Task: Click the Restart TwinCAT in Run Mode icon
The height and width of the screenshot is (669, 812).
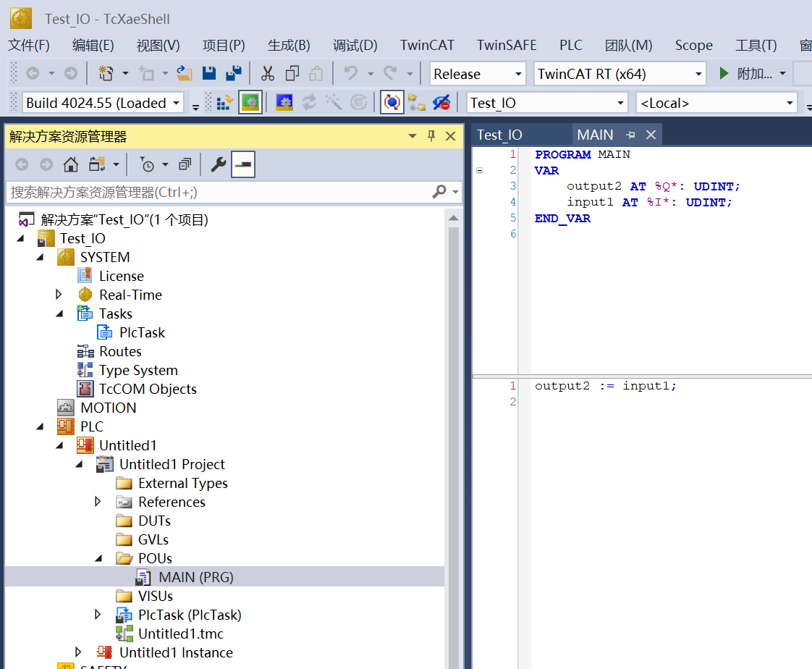Action: (x=250, y=103)
